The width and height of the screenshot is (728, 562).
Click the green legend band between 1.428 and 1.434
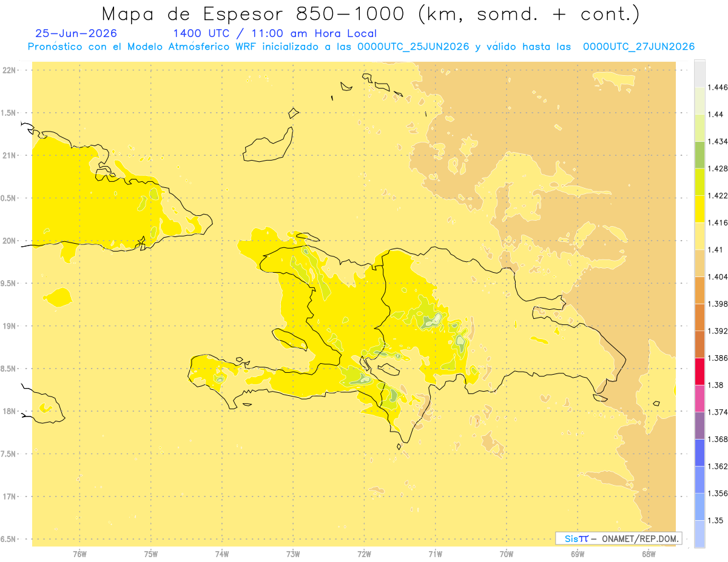699,155
